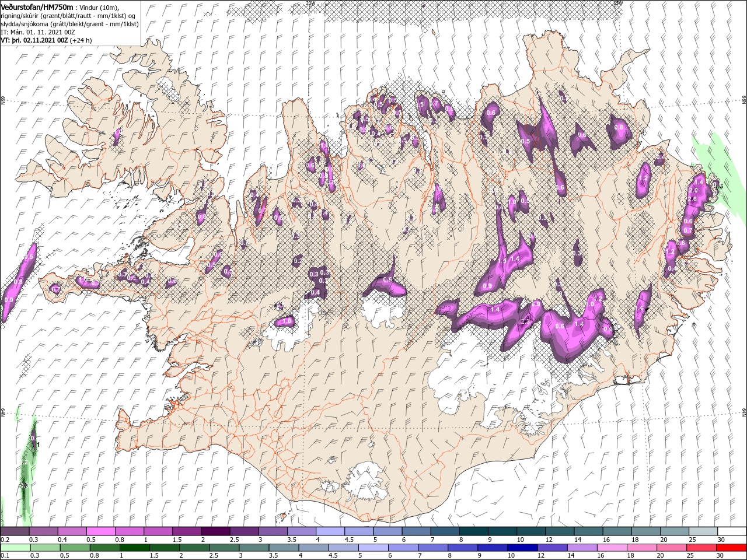
Task: Click the 'Veðurstofan/HM750m' title text
Action: pos(37,6)
